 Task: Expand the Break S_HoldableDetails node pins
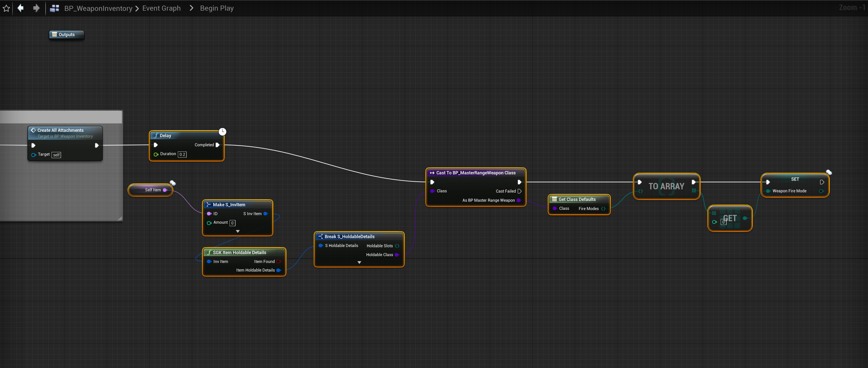coord(359,262)
